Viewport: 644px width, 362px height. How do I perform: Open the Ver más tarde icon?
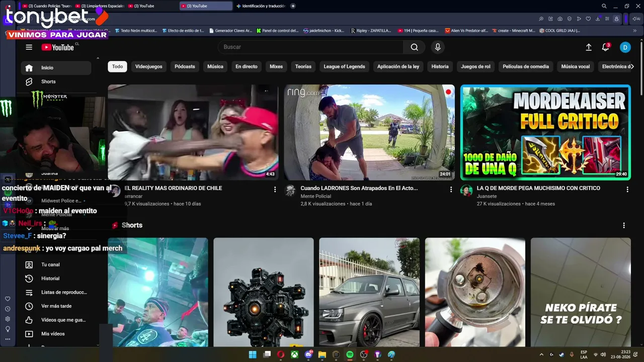click(x=29, y=306)
